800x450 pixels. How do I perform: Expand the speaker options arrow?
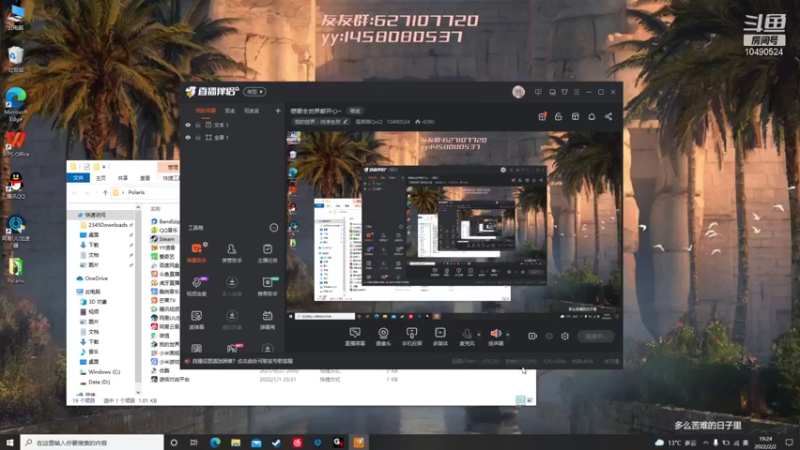pos(508,335)
